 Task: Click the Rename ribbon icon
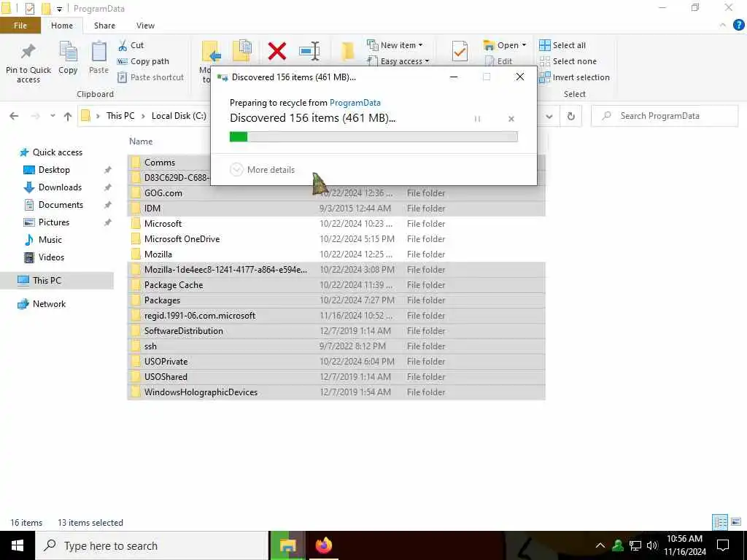tap(309, 51)
